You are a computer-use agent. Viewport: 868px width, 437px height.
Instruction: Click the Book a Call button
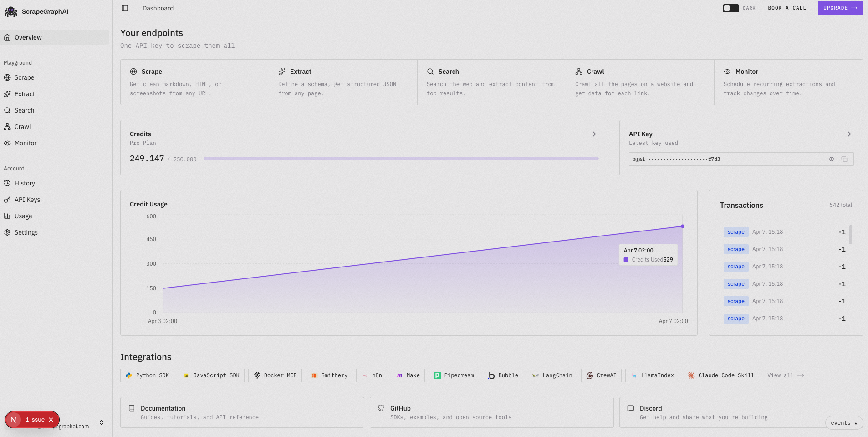787,8
